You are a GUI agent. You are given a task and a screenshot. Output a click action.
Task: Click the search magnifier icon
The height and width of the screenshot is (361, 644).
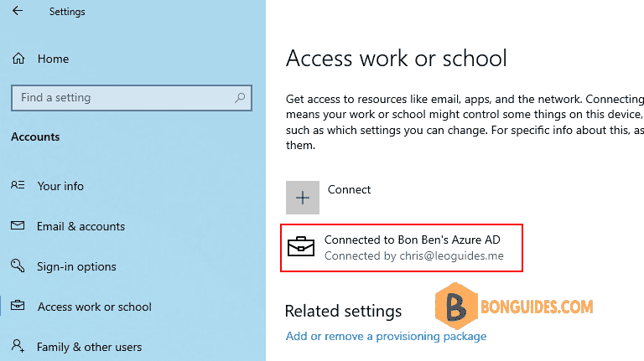coord(240,98)
